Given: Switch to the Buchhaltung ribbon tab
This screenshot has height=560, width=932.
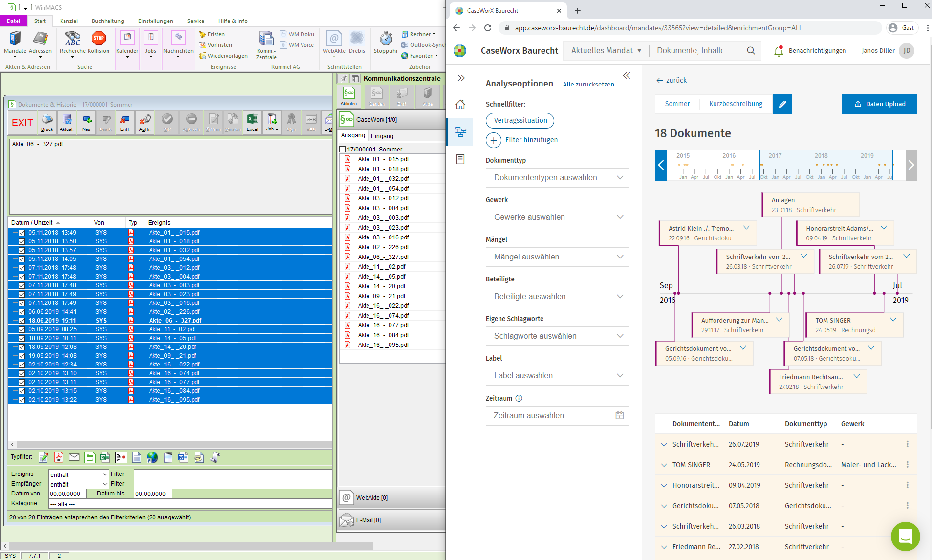Looking at the screenshot, I should click(x=108, y=21).
